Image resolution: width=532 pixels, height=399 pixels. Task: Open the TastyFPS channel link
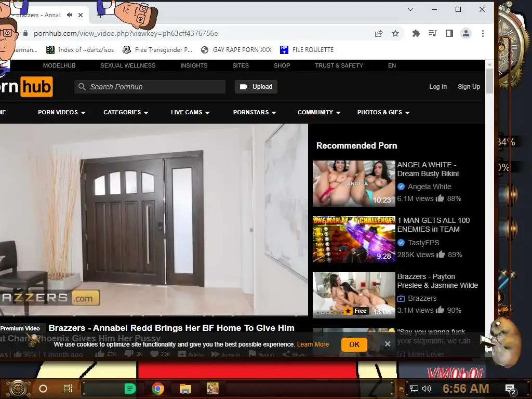click(423, 243)
